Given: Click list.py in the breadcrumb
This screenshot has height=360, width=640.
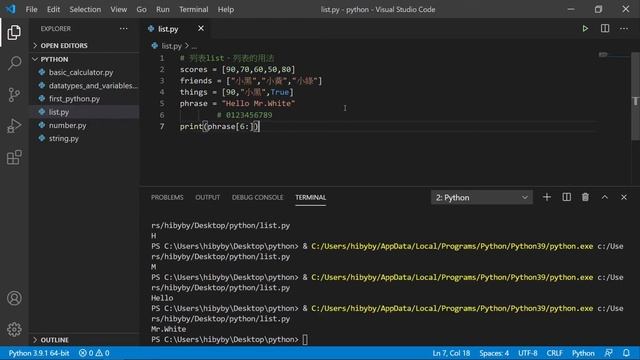Looking at the screenshot, I should tap(171, 46).
